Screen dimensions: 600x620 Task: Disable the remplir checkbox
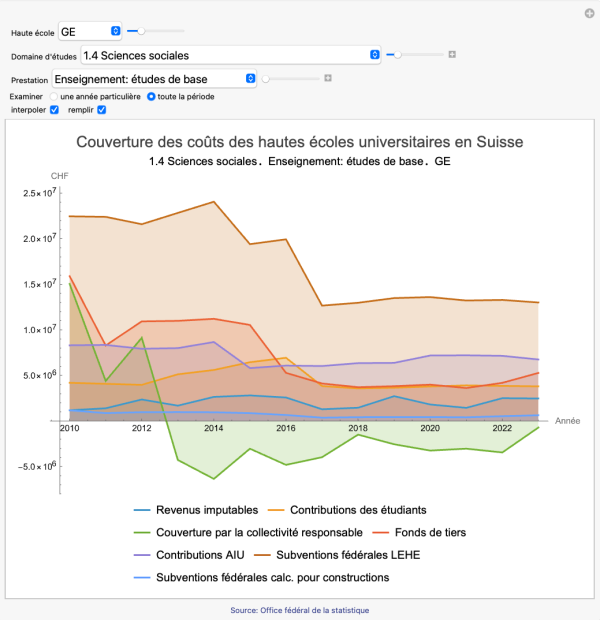(101, 109)
